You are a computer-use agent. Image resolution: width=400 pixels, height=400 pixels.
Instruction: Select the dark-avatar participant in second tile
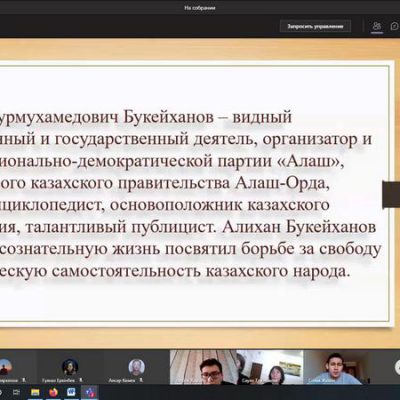pos(70,367)
